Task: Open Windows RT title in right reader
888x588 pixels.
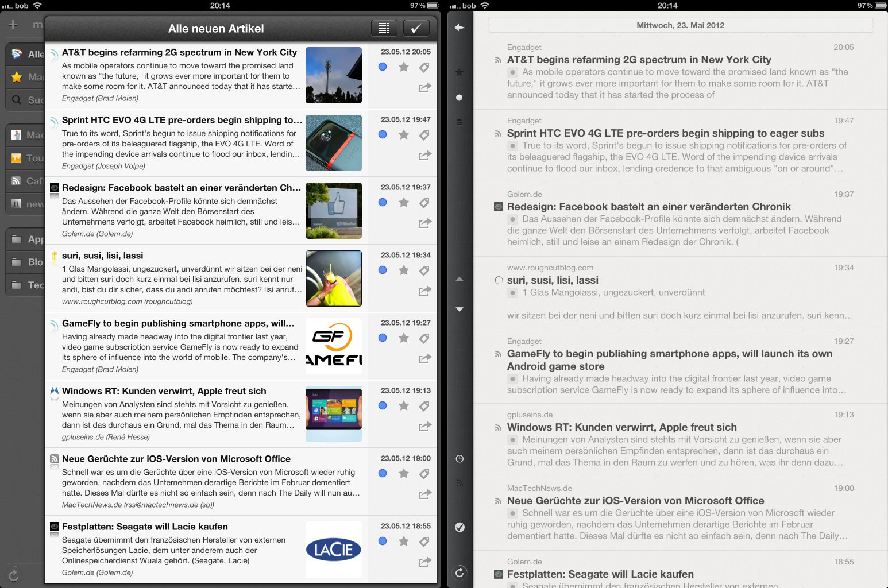Action: (622, 427)
